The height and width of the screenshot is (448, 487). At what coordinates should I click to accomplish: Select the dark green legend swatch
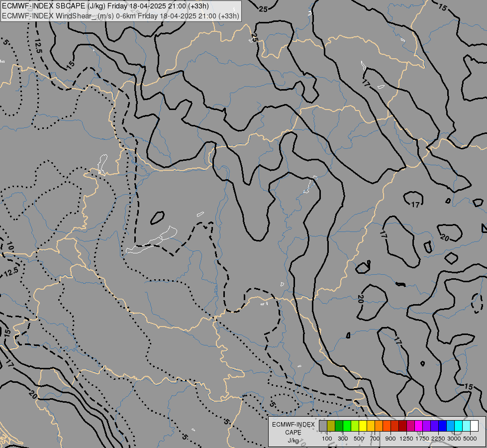[339, 426]
